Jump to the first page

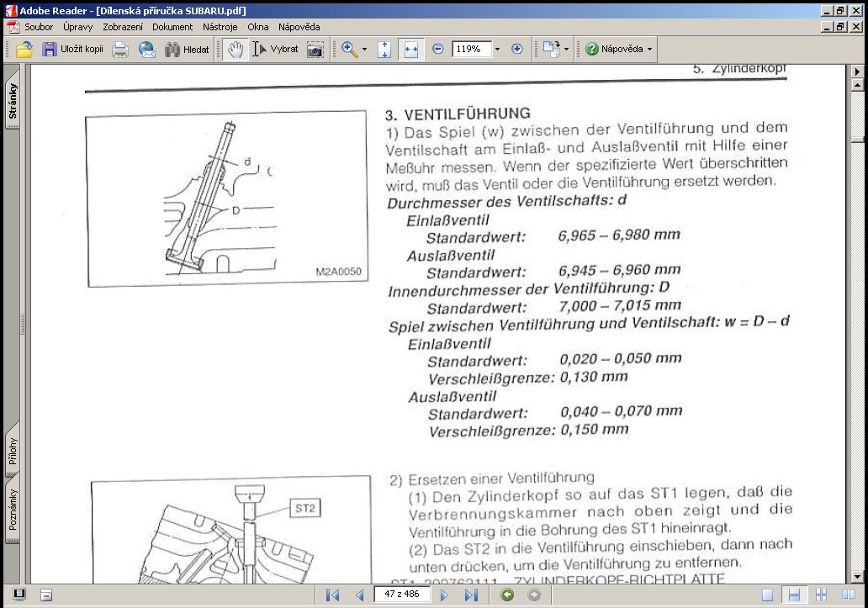333,595
